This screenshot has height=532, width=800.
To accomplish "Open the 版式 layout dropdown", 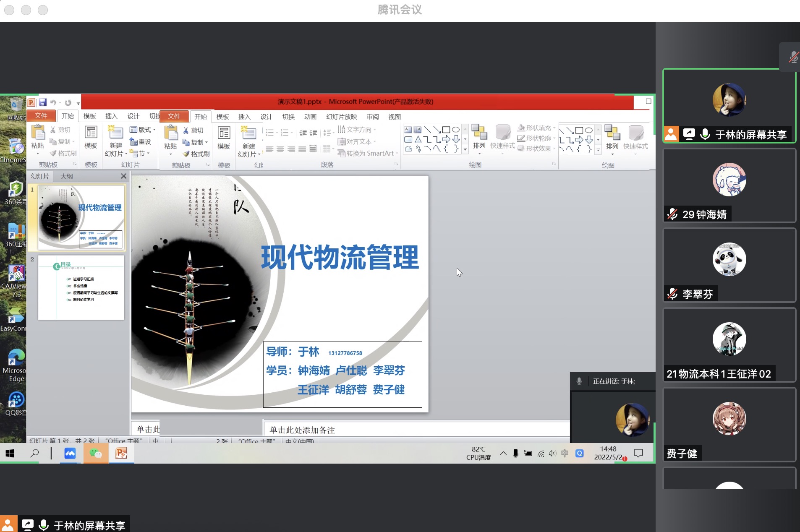I will (143, 130).
